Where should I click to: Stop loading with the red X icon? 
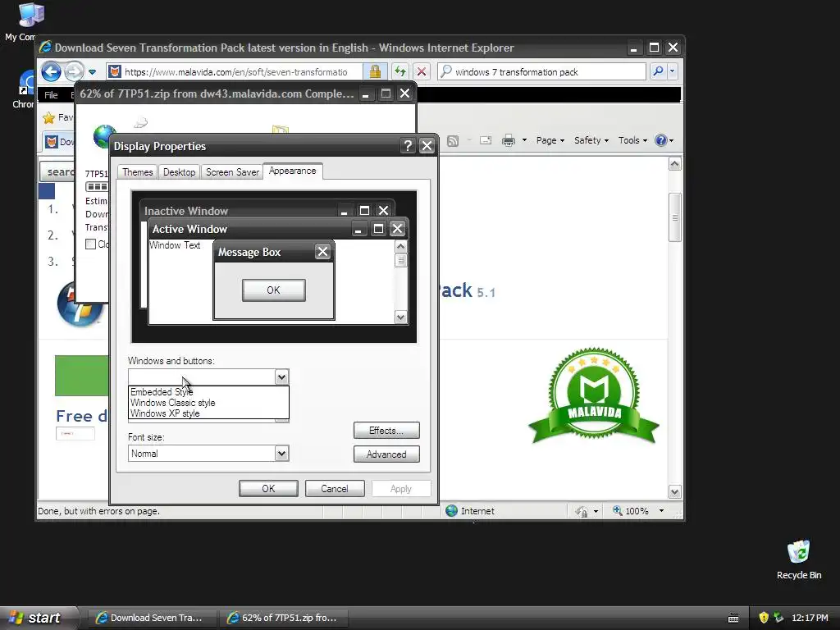tap(422, 71)
